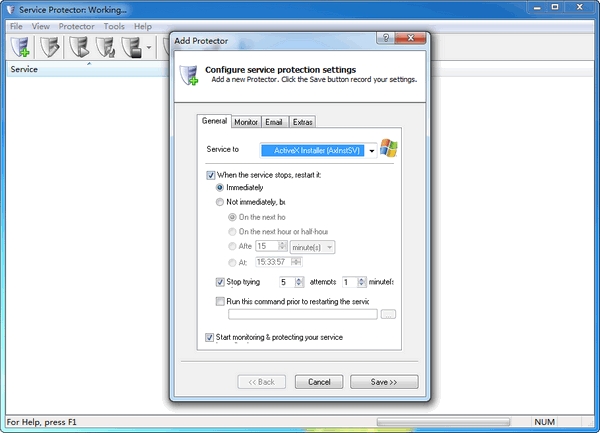
Task: Click the shield icon in the dialog header
Action: click(x=189, y=75)
